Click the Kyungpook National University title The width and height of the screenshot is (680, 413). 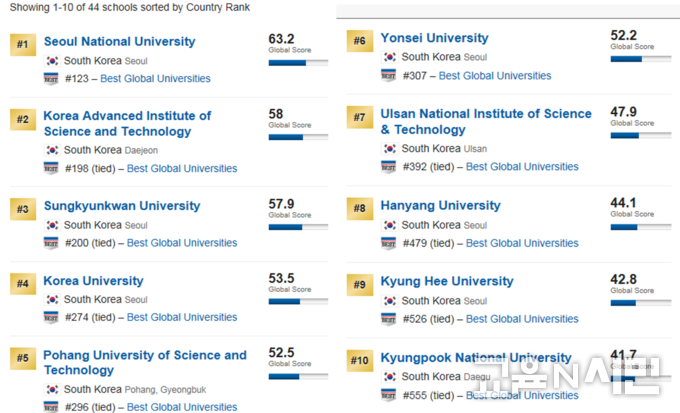pos(476,358)
